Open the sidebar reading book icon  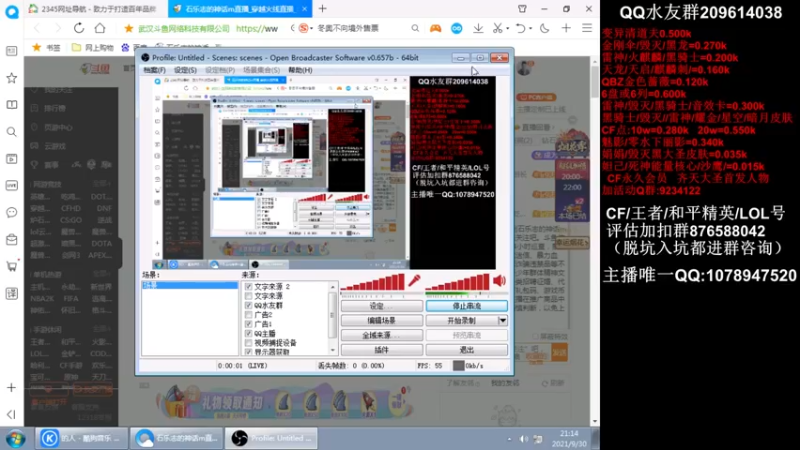[11, 105]
